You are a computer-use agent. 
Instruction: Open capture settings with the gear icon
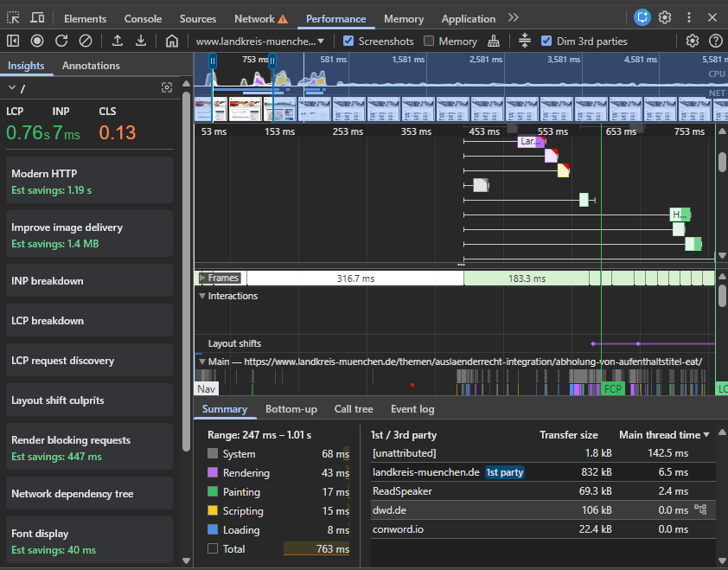click(692, 41)
